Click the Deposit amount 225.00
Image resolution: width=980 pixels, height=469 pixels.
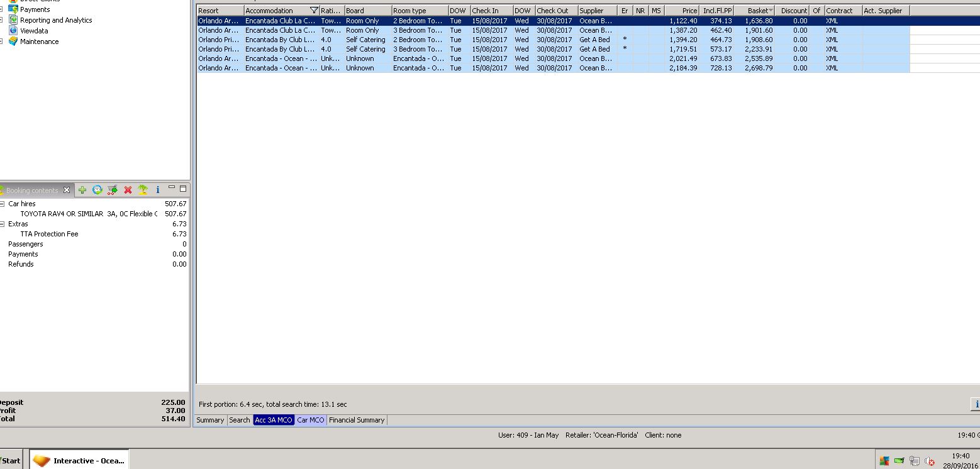pos(173,402)
